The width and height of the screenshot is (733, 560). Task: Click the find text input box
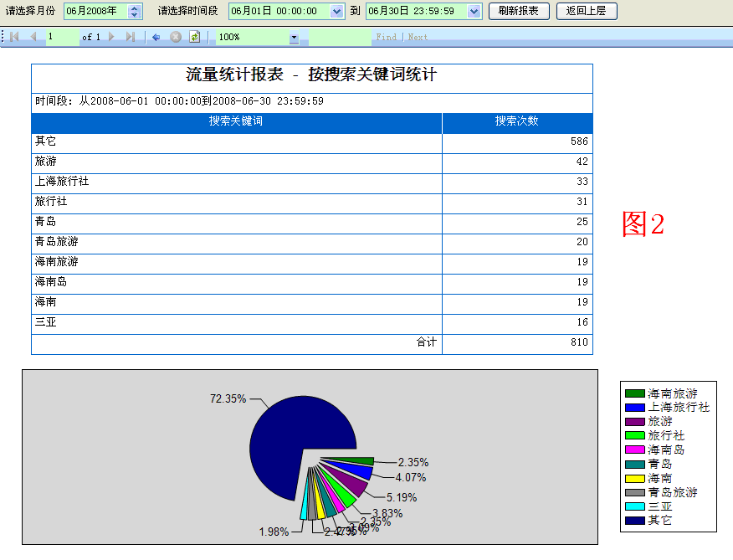340,37
